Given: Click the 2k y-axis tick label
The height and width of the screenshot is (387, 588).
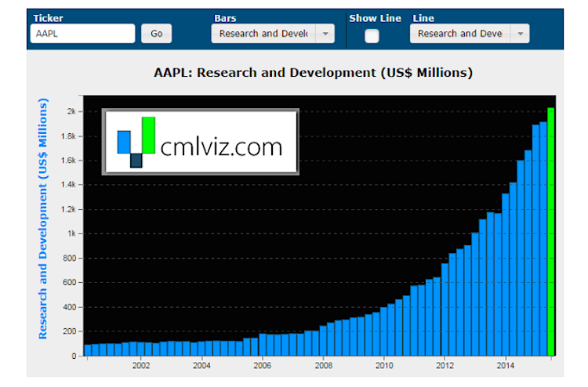Looking at the screenshot, I should (x=71, y=112).
